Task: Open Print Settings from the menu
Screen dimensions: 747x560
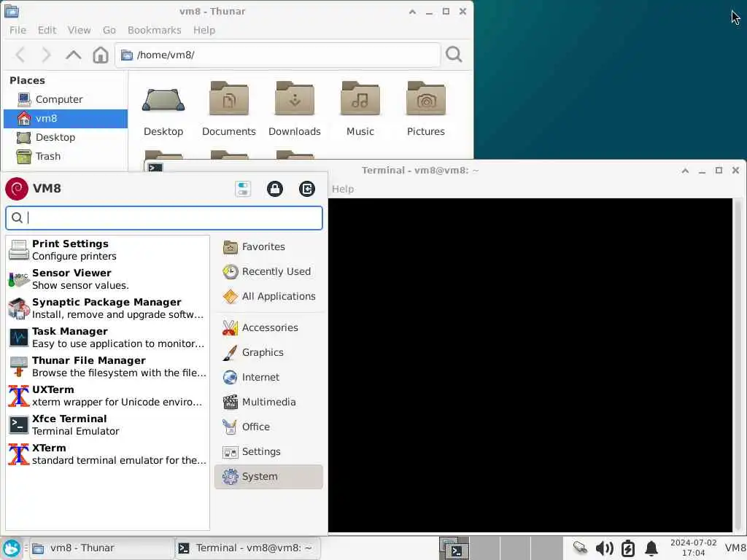Action: point(108,250)
